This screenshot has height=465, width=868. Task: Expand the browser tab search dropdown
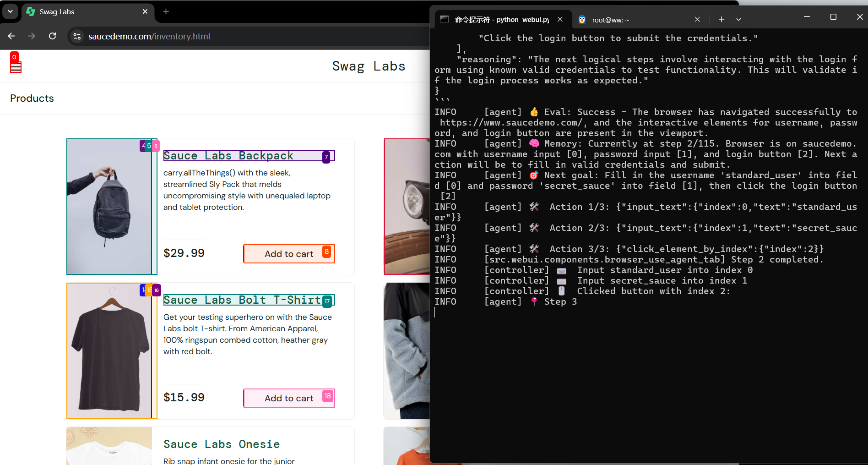point(10,11)
